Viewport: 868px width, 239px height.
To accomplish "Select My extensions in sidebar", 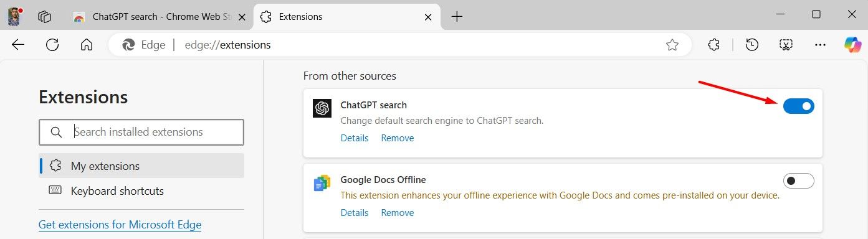I will 141,166.
